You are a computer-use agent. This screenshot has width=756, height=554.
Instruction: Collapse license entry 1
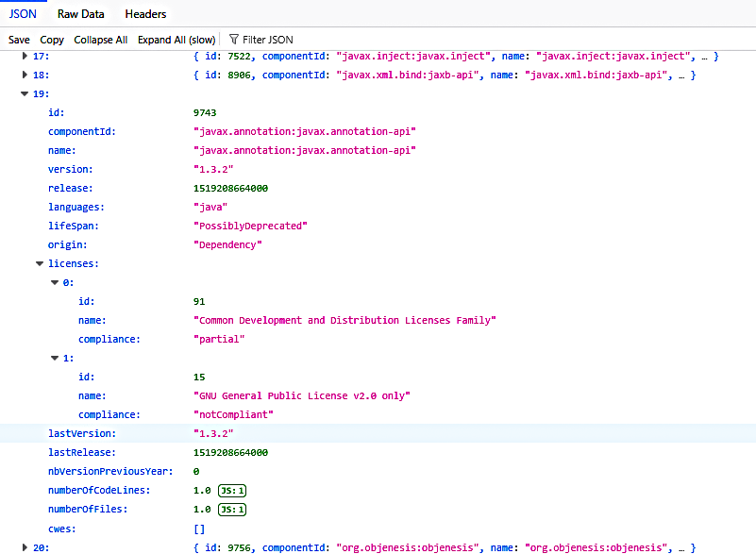click(55, 359)
